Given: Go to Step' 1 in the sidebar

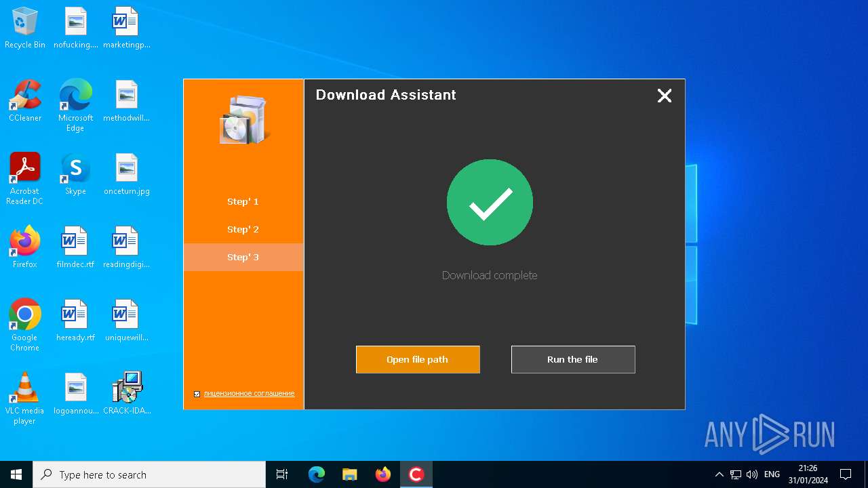Looking at the screenshot, I should tap(243, 201).
